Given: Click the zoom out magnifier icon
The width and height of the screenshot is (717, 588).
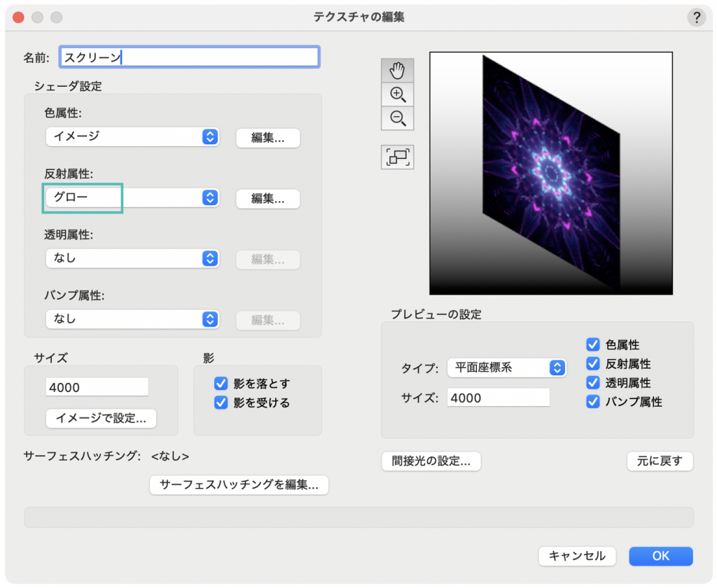Looking at the screenshot, I should point(398,118).
